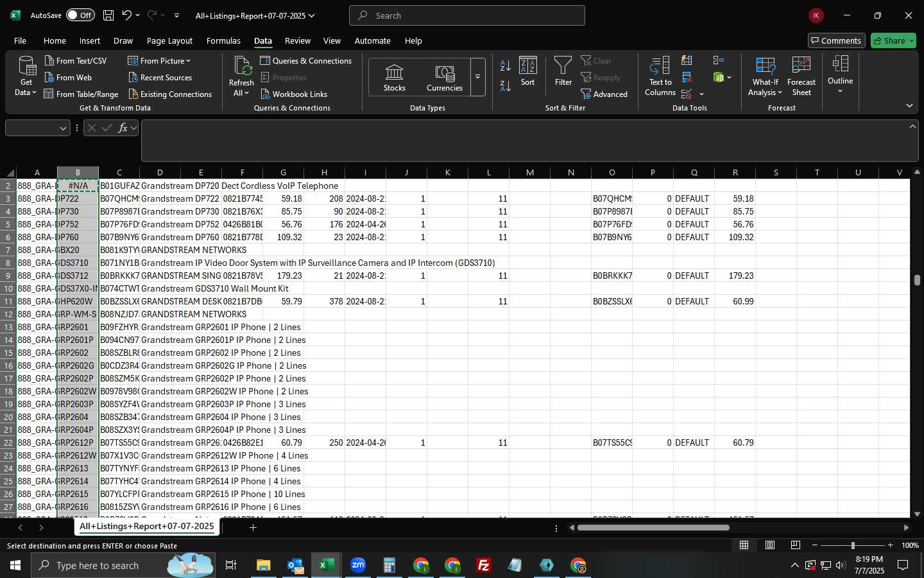Expand the formula bar chevron

pos(912,127)
